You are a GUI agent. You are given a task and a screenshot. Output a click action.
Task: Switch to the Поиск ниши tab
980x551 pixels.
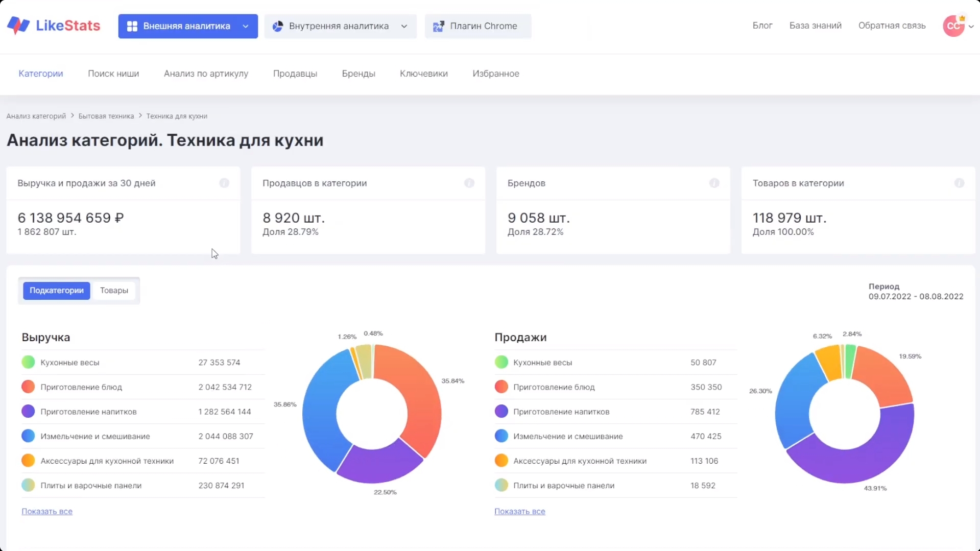113,74
